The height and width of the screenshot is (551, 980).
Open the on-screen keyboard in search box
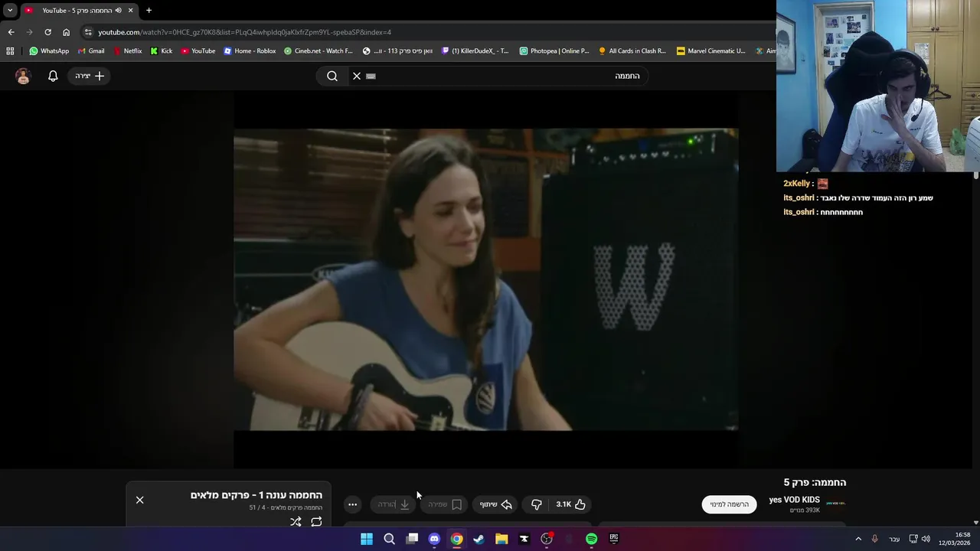(x=371, y=76)
